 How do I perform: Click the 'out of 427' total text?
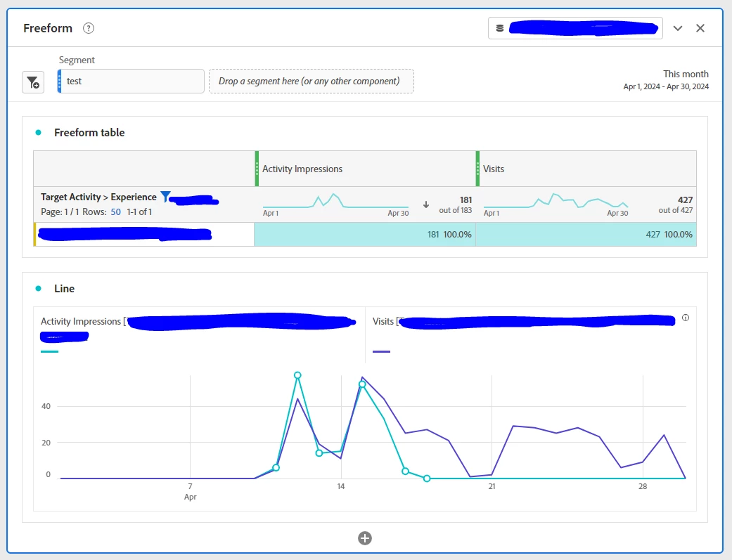[x=676, y=210]
